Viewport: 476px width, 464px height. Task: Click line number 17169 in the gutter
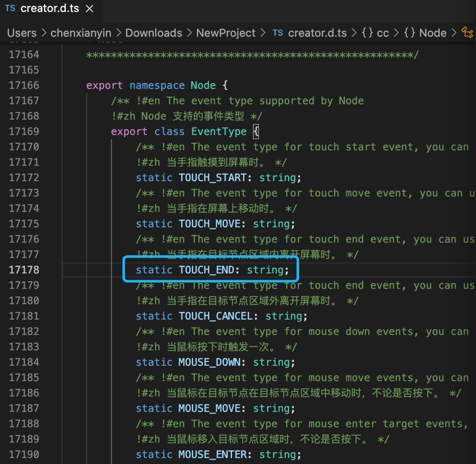[24, 132]
